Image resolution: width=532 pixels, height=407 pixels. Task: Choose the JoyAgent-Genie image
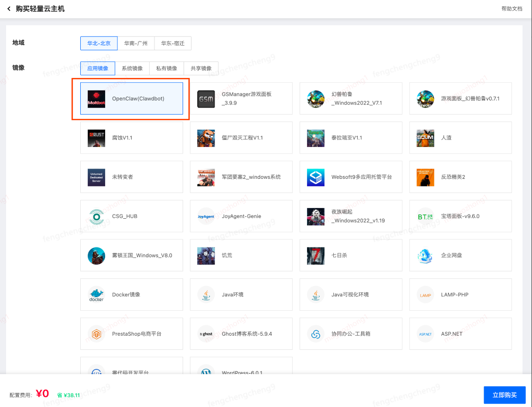point(241,216)
